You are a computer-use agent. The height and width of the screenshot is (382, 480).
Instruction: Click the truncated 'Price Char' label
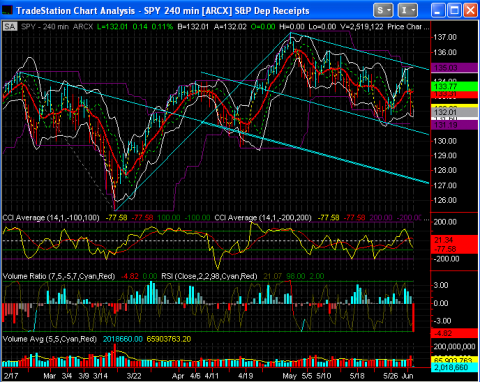pos(404,27)
